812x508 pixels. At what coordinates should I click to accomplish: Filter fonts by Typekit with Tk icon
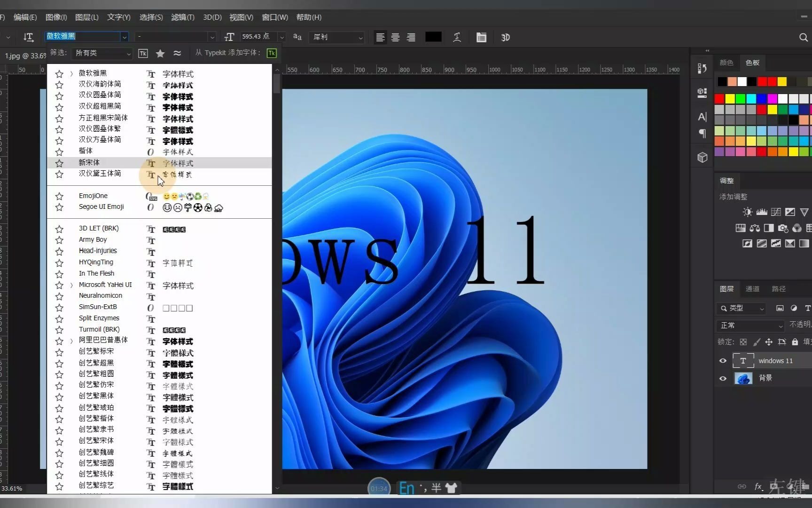click(x=143, y=53)
